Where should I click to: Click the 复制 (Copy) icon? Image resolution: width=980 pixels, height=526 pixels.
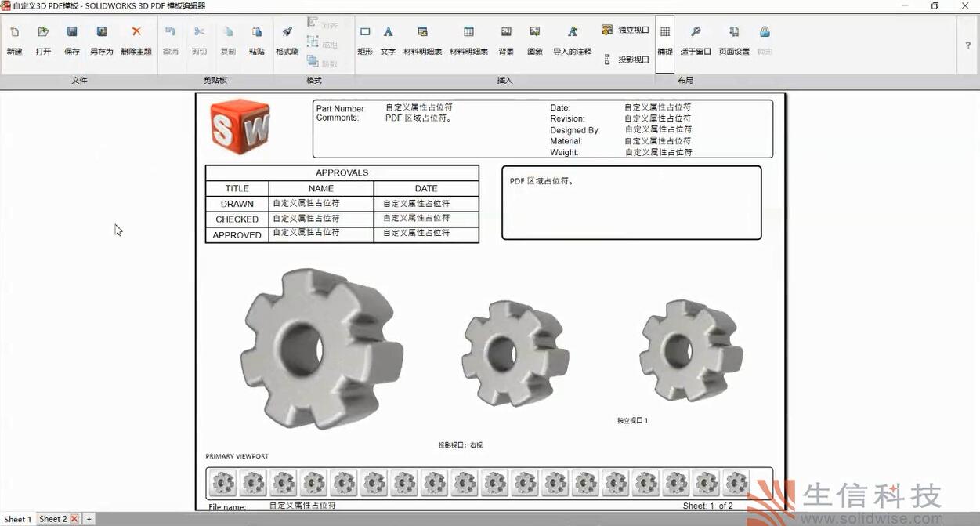228,32
